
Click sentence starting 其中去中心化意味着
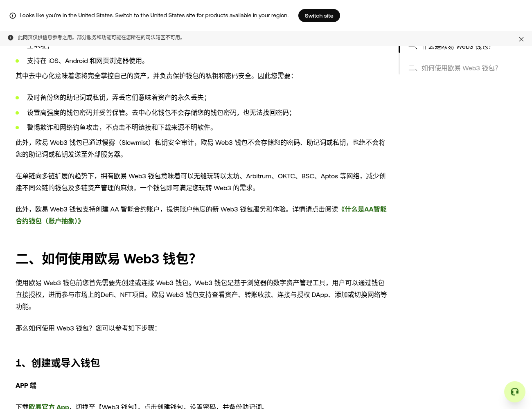[154, 76]
